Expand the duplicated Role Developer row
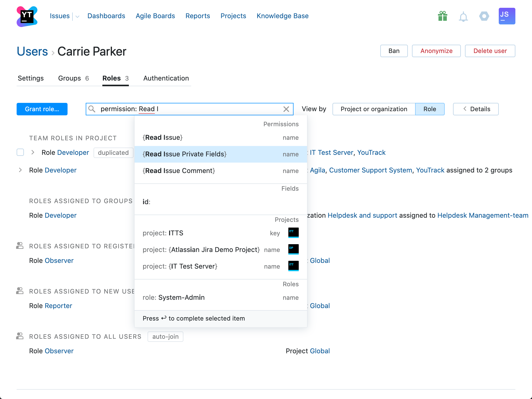532x399 pixels. pyautogui.click(x=33, y=152)
